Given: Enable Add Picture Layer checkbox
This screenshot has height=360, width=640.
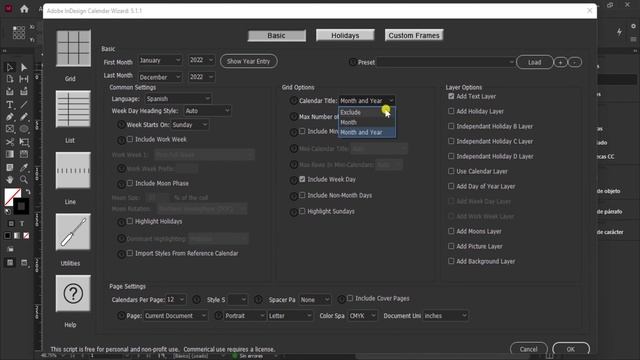Looking at the screenshot, I should pyautogui.click(x=451, y=246).
